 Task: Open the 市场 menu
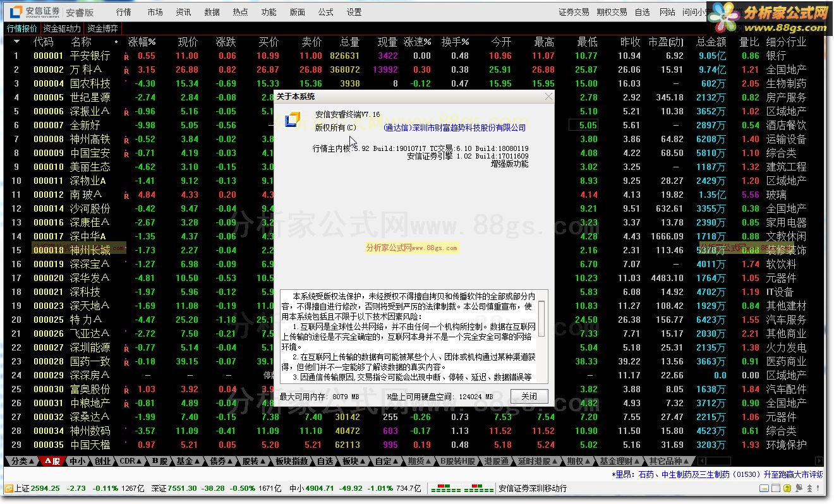point(155,12)
